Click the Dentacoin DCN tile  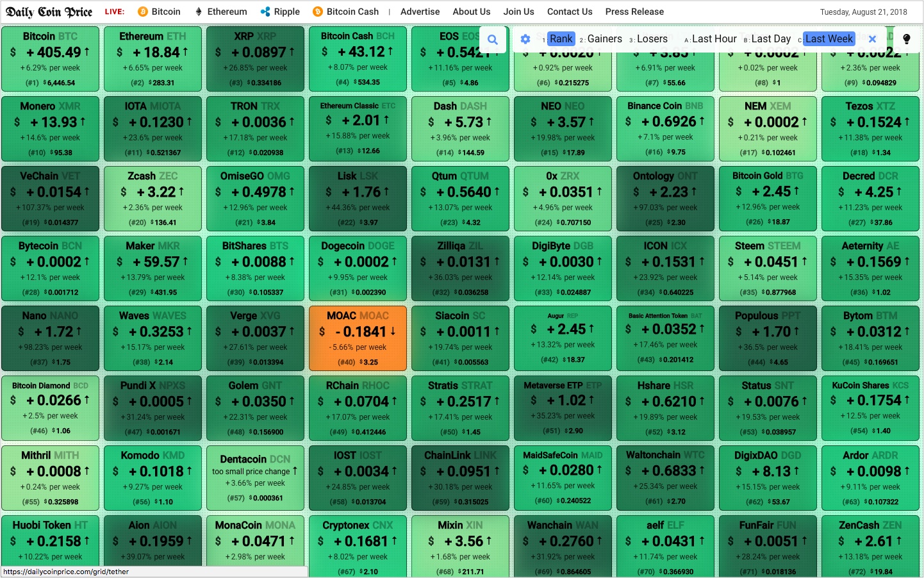coord(256,478)
